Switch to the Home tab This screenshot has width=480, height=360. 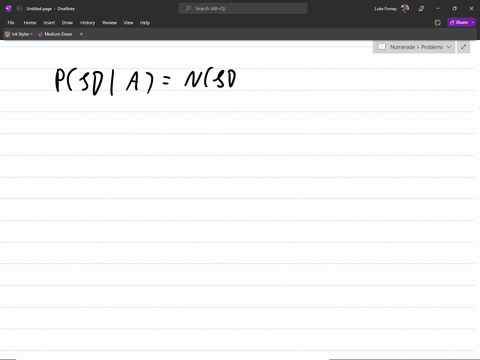point(30,23)
